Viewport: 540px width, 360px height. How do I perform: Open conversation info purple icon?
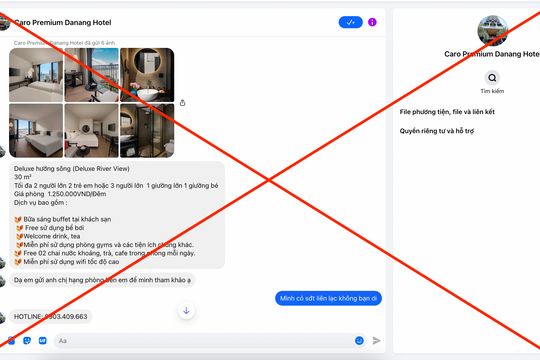[372, 22]
